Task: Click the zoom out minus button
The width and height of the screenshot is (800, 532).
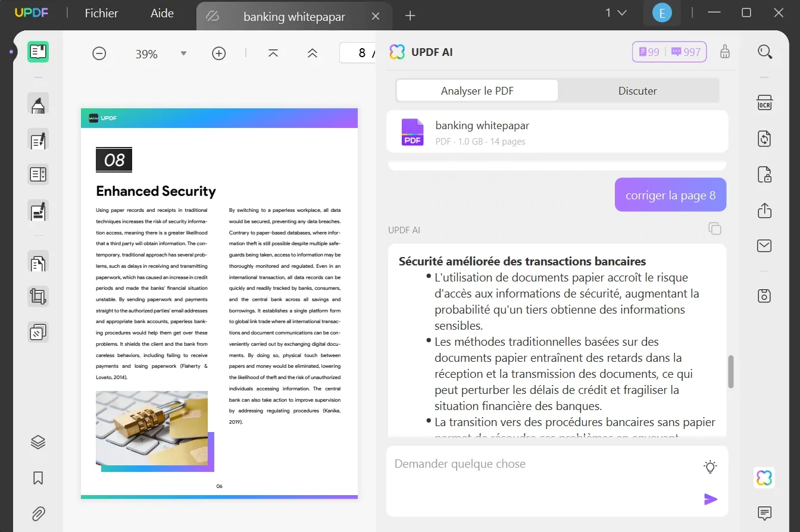Action: pyautogui.click(x=99, y=54)
